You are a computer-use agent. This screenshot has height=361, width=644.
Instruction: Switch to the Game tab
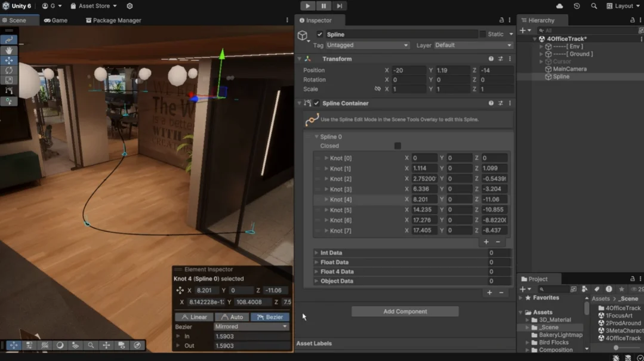(56, 20)
